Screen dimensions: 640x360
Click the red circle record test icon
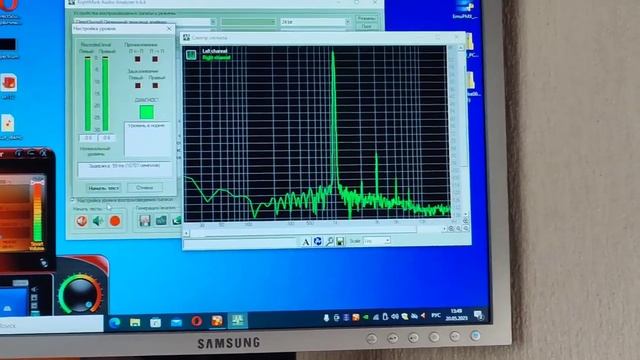[115, 221]
